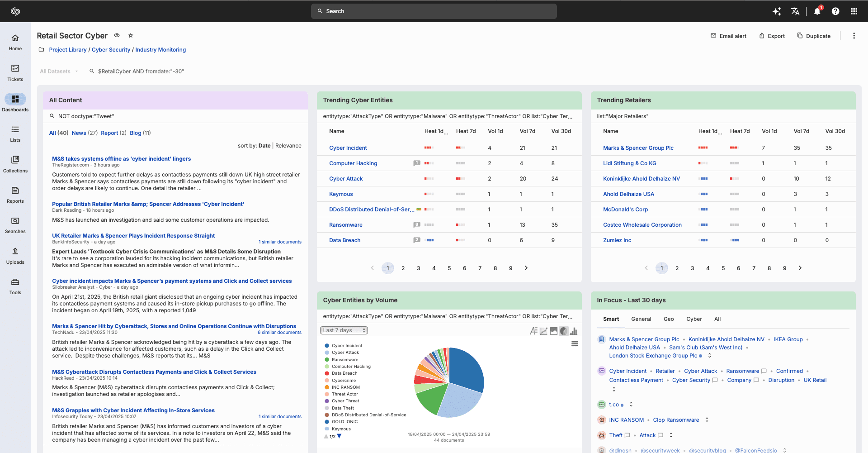Open Uploads in the sidebar
868x453 pixels.
click(15, 256)
